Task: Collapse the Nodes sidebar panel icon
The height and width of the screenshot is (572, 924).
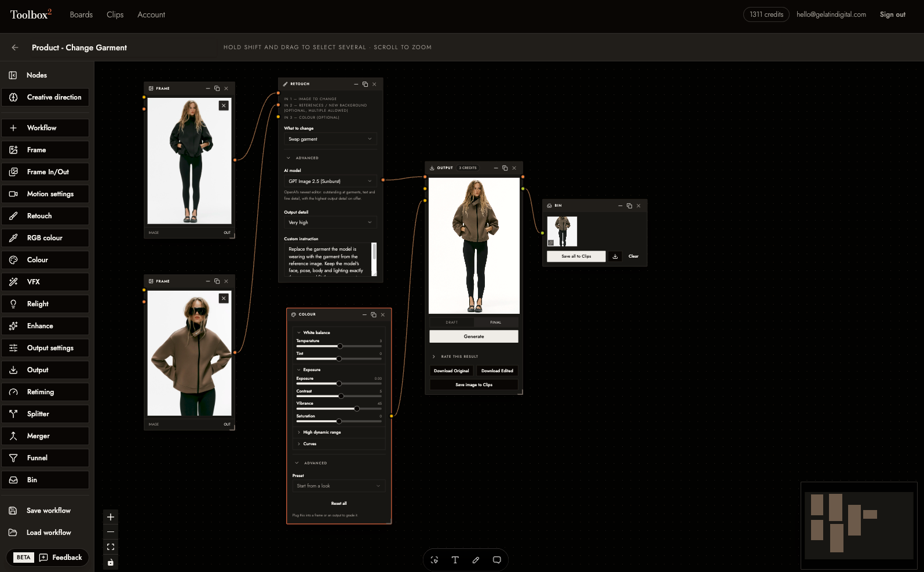Action: pyautogui.click(x=13, y=75)
